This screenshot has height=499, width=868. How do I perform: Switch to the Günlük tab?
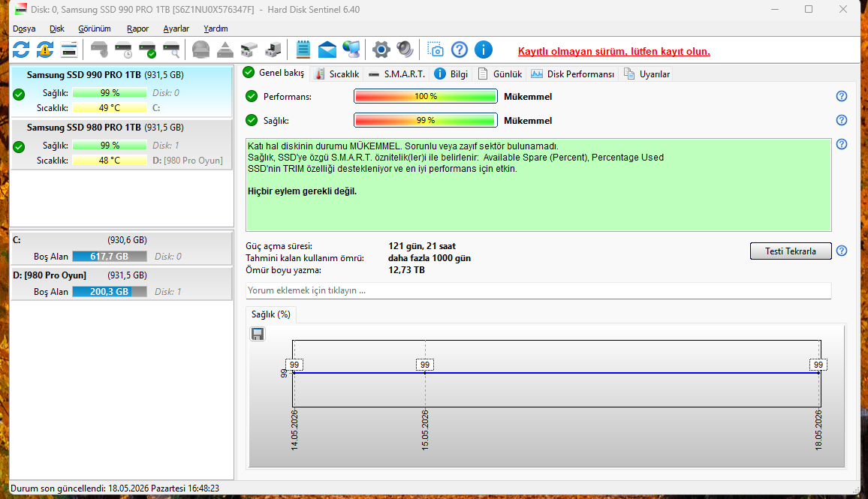pos(500,74)
